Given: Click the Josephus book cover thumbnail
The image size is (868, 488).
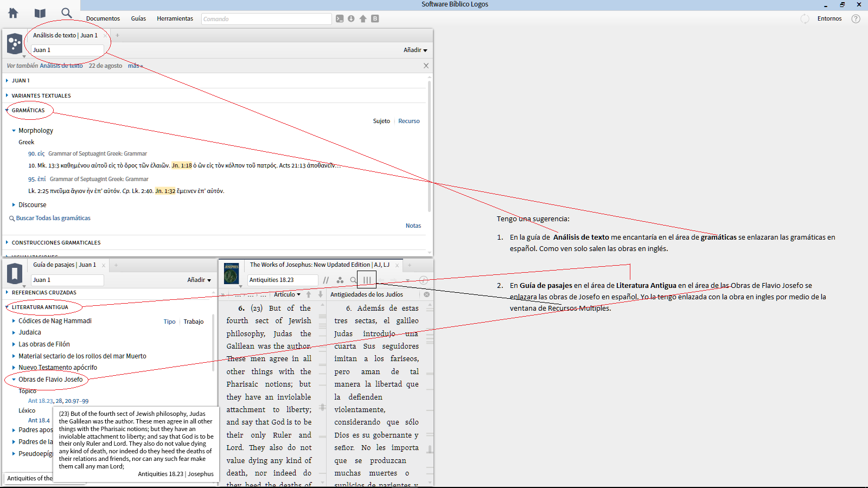Looking at the screenshot, I should 232,273.
